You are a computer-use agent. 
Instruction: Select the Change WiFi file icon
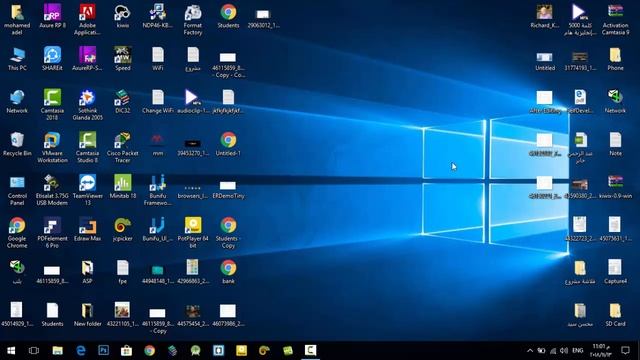(158, 101)
